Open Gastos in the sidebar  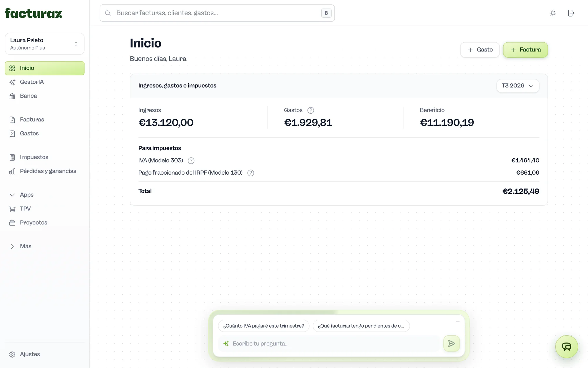(x=45, y=133)
